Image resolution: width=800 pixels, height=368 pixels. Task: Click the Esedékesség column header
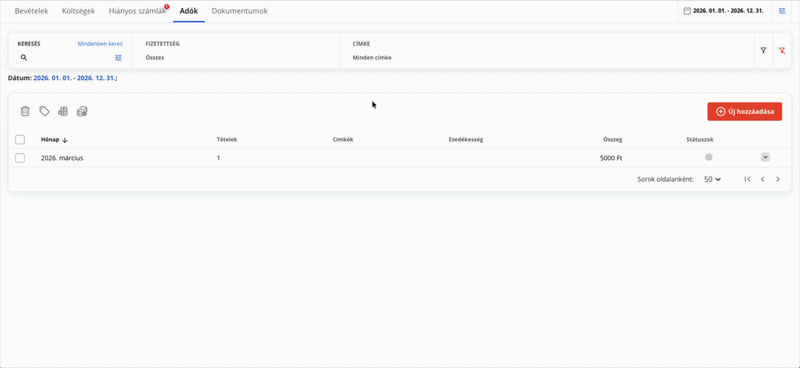pyautogui.click(x=466, y=139)
